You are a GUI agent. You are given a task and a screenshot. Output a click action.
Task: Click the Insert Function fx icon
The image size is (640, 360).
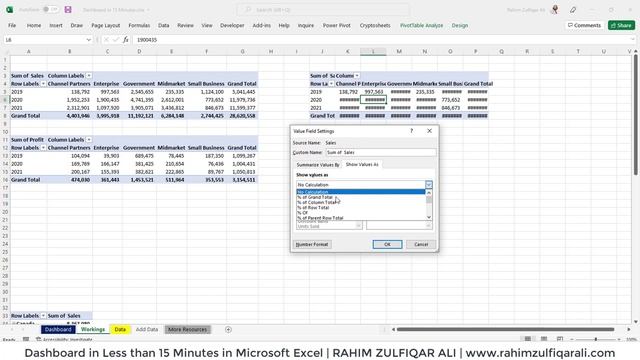point(126,40)
